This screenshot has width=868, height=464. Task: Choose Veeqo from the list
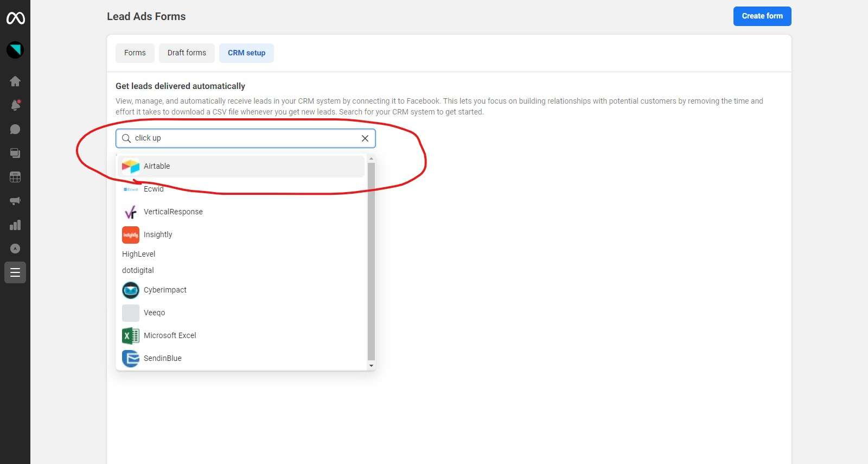coord(241,313)
